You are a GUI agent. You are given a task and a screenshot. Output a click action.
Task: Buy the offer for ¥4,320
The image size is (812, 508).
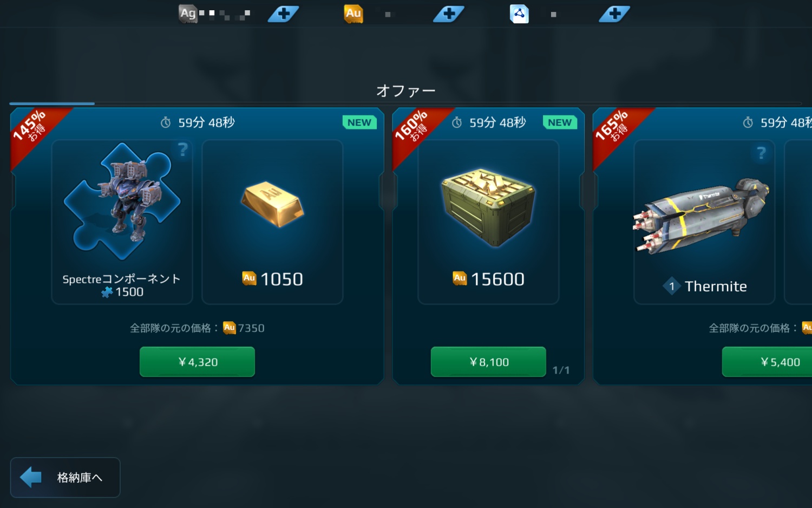click(197, 362)
